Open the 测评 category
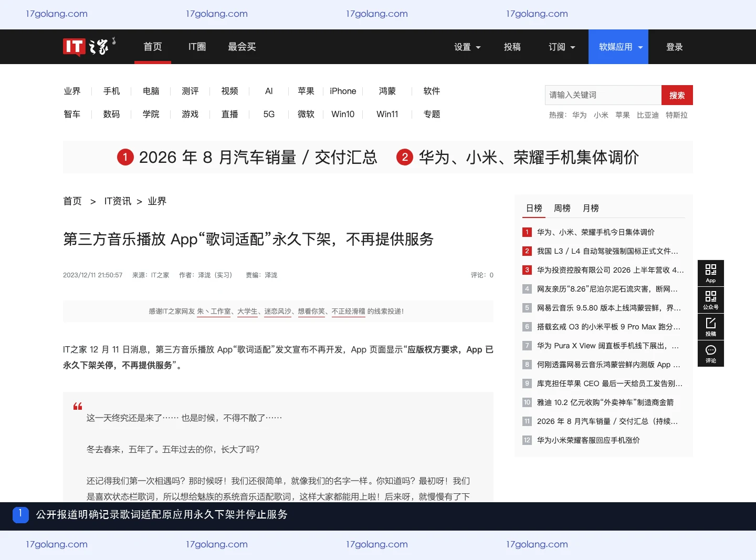Viewport: 756px width, 560px height. tap(190, 91)
